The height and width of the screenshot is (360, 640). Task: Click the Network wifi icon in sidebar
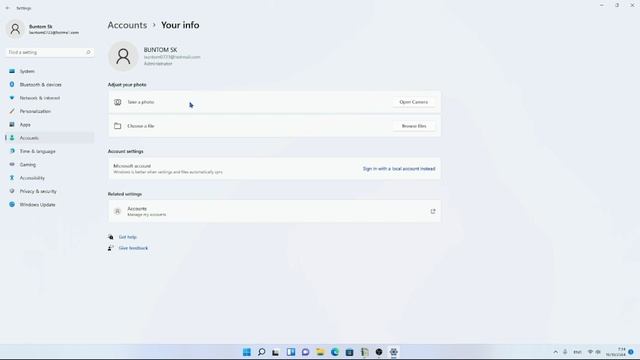point(12,98)
